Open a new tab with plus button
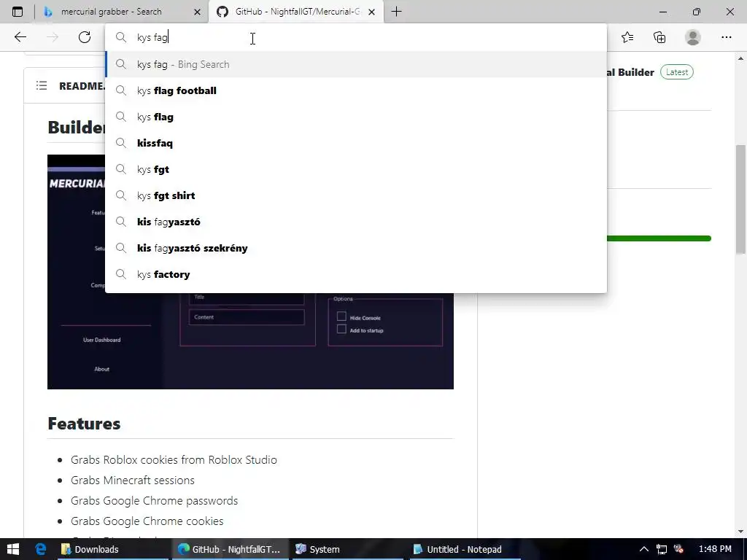 [396, 12]
